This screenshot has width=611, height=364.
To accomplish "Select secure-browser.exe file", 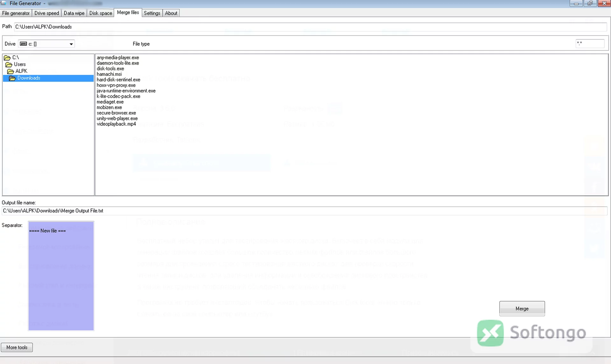I will (116, 113).
